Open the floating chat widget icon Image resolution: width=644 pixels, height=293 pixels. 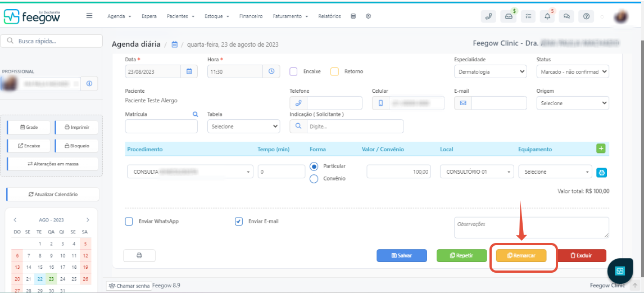tap(620, 271)
